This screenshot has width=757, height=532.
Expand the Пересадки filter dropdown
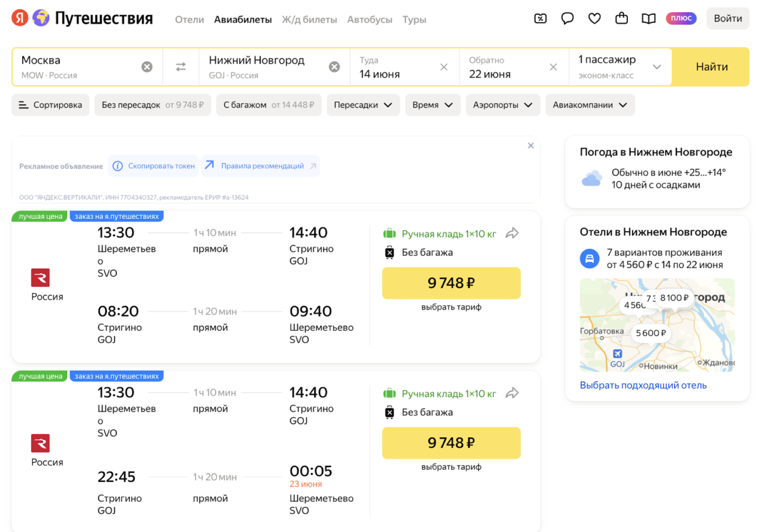click(363, 105)
